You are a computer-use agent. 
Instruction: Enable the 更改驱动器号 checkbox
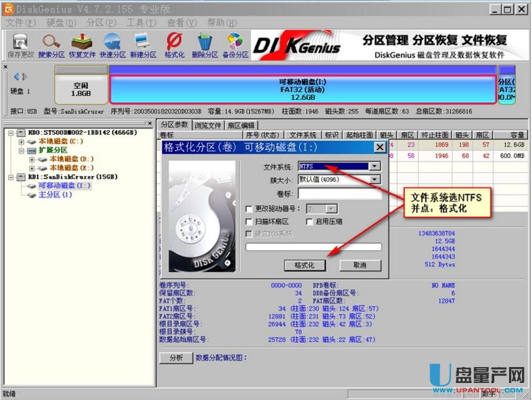pos(249,209)
